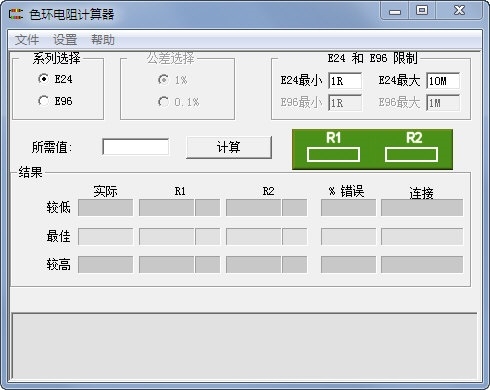
Task: Click the 较低 row 连接 result box
Action: tap(422, 208)
